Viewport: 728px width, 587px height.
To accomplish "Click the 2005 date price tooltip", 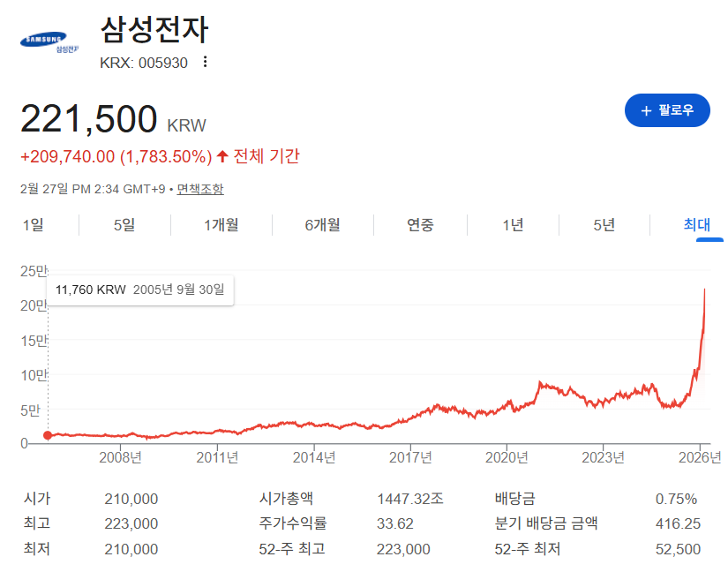I will (x=140, y=290).
